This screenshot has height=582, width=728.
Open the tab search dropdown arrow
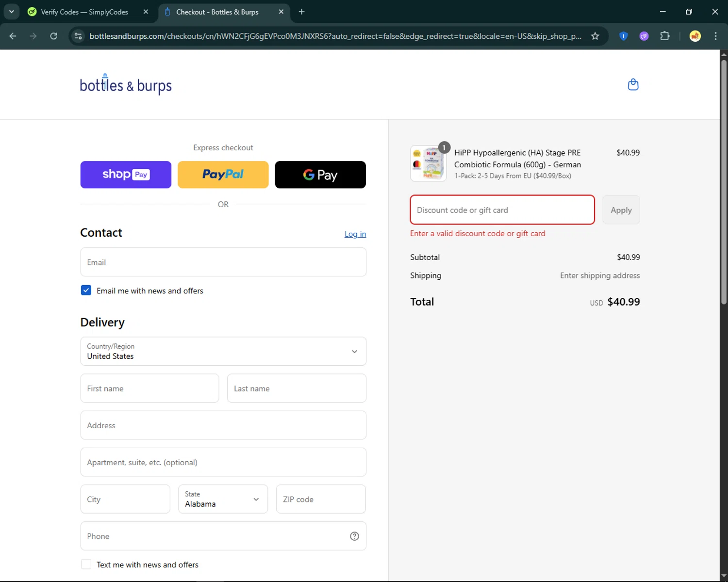11,12
